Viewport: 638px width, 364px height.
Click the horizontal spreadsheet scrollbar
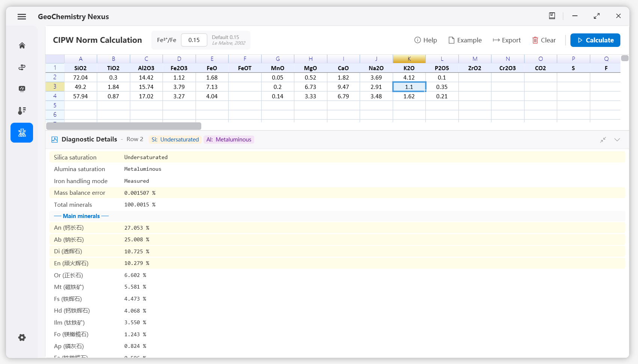[x=124, y=126]
